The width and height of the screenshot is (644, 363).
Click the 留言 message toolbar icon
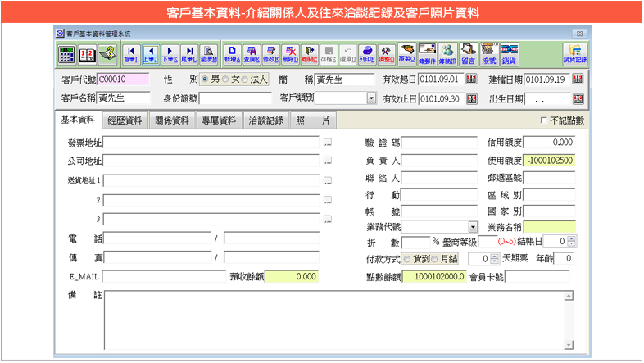(x=469, y=54)
